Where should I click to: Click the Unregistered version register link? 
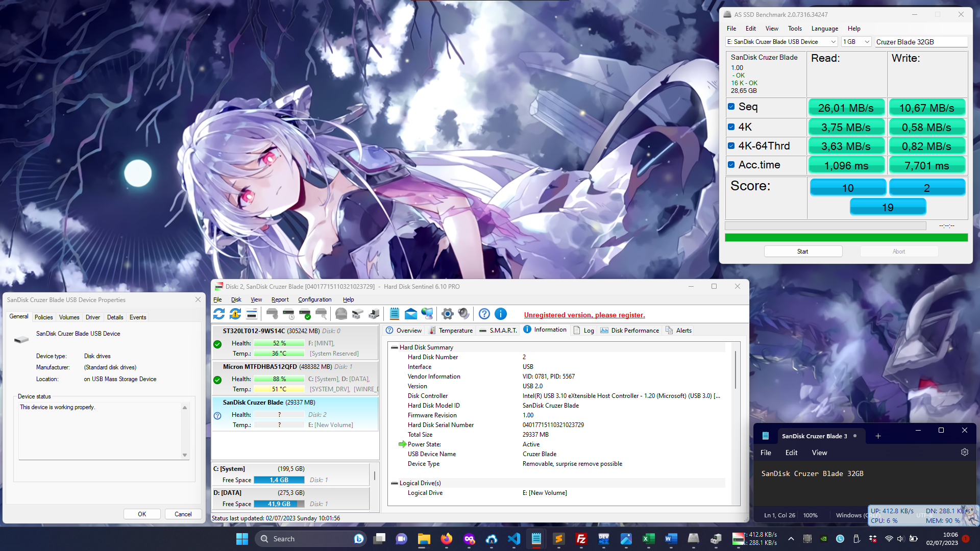pos(584,315)
